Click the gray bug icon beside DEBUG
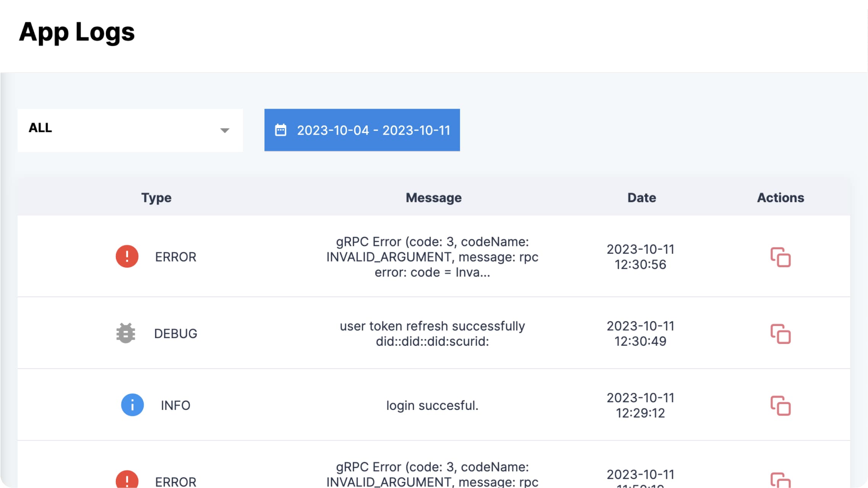Viewport: 868px width, 488px height. (126, 333)
